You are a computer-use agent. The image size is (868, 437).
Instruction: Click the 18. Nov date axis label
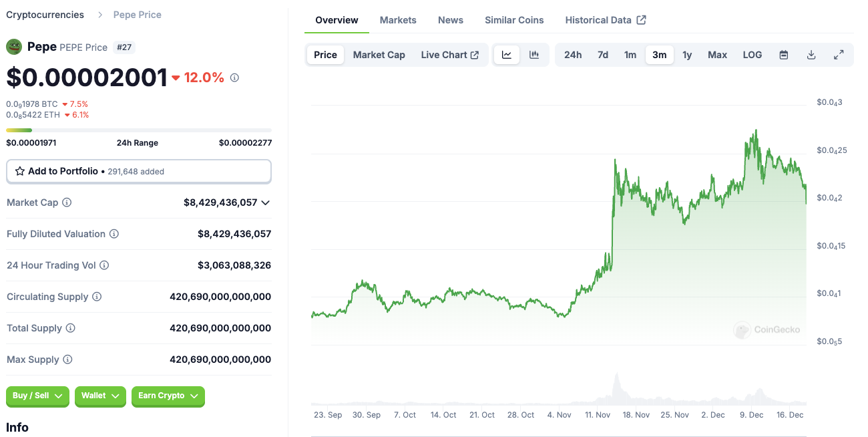point(636,415)
